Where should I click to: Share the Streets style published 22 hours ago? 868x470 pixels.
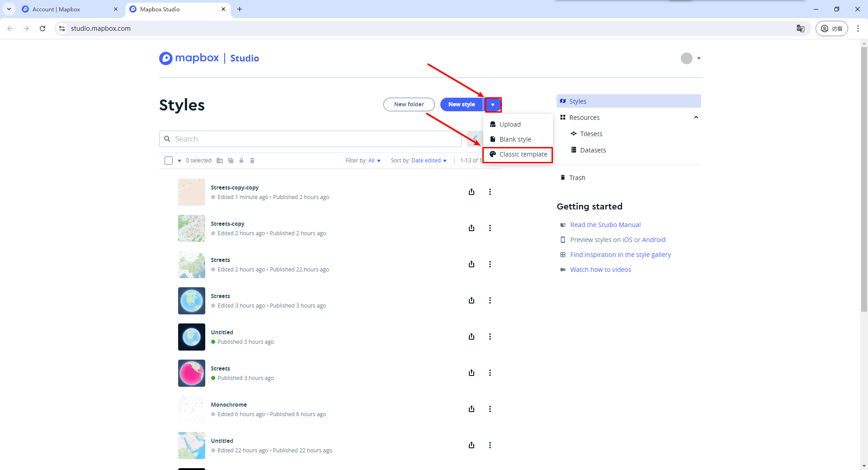pyautogui.click(x=472, y=264)
